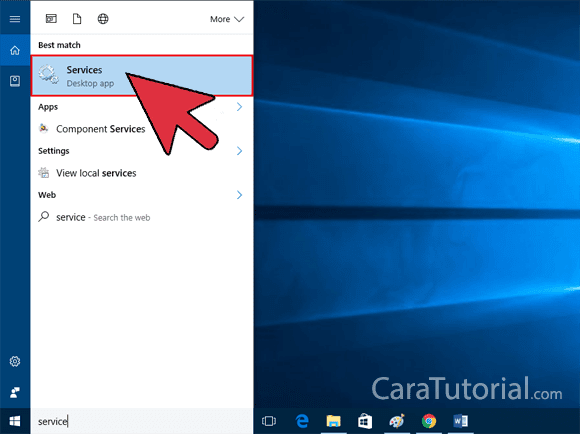Click the 'Settings' section heading
This screenshot has height=434, width=580.
click(x=54, y=151)
